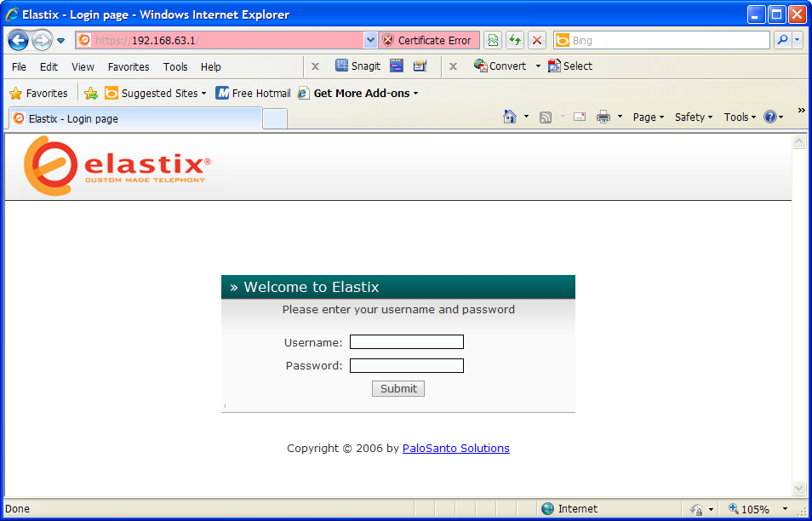This screenshot has width=812, height=521.
Task: Go to Home page icon
Action: (510, 117)
